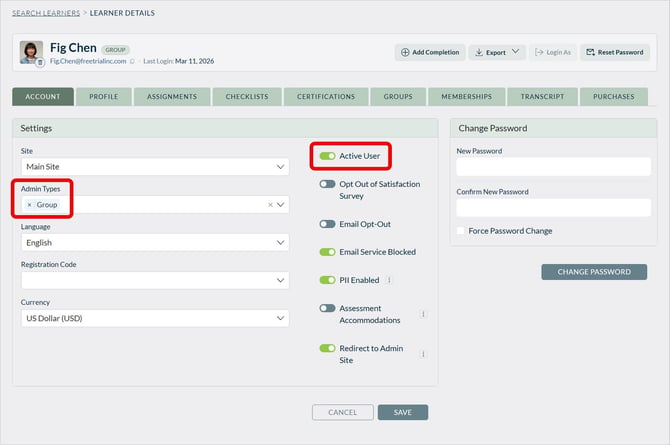
Task: Open the Assignments tab
Action: pyautogui.click(x=172, y=97)
